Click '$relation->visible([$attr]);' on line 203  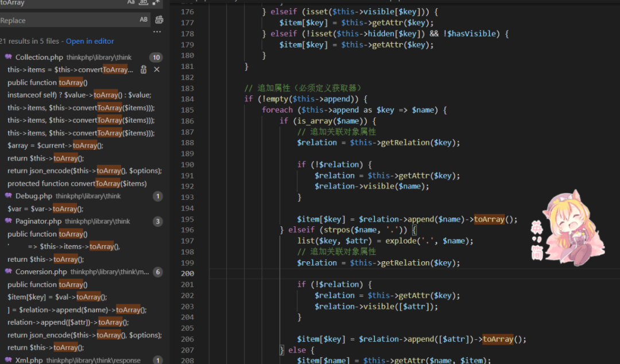pyautogui.click(x=377, y=307)
